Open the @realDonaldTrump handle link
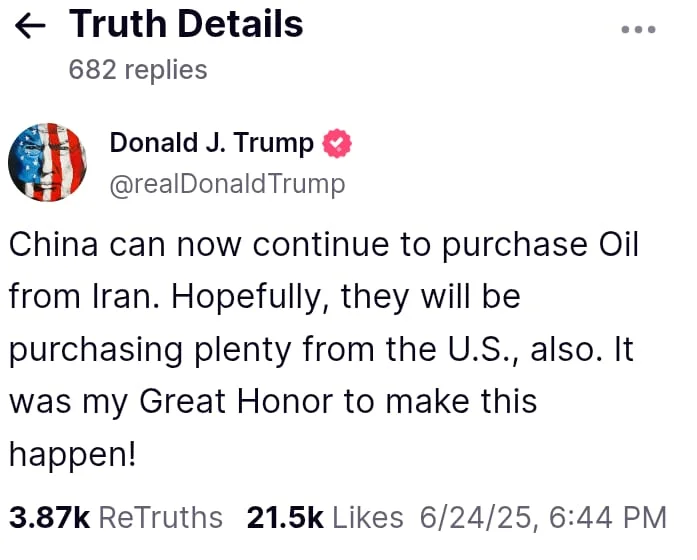 coord(227,184)
